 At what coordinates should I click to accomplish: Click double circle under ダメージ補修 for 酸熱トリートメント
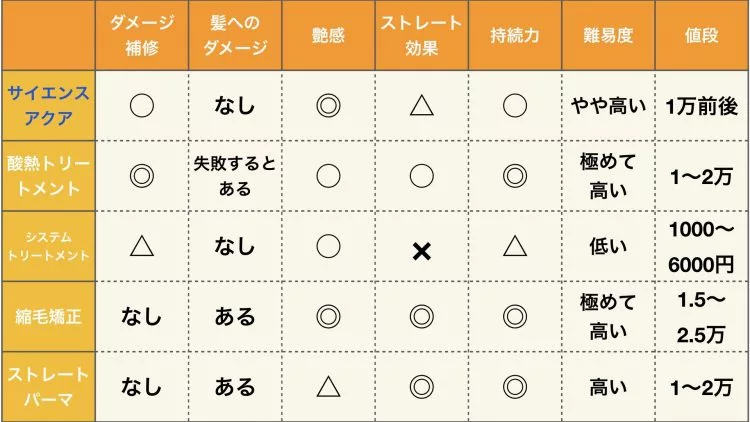click(142, 176)
